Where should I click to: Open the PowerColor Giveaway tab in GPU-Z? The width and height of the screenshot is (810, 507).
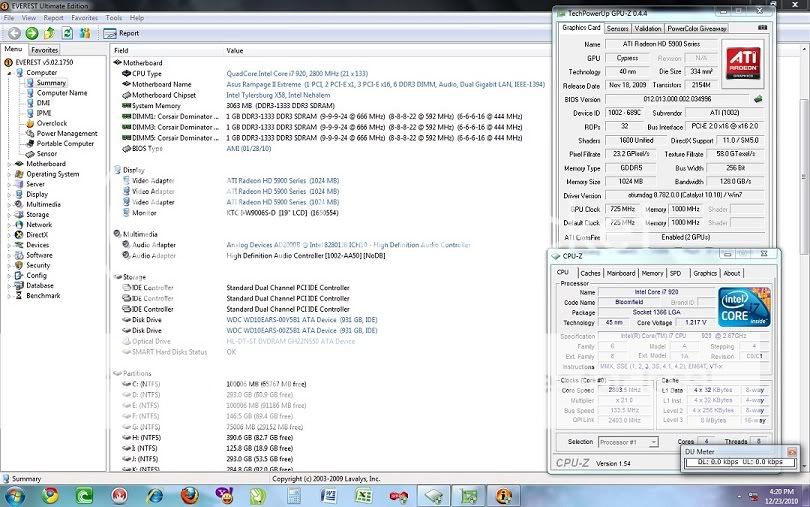(697, 28)
